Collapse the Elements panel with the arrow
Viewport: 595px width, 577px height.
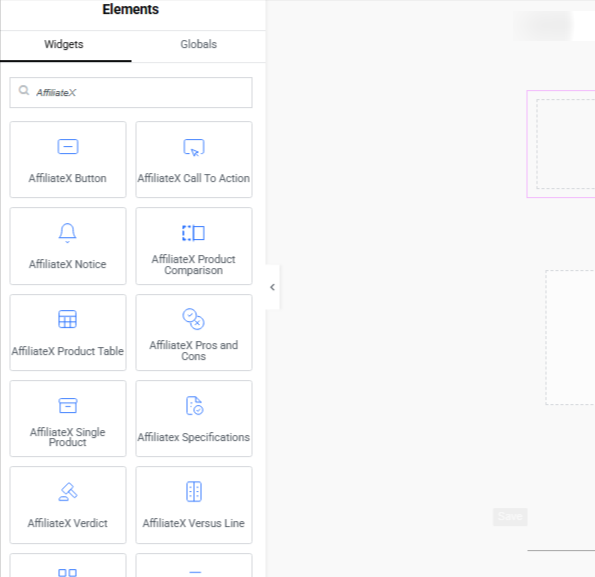tap(272, 287)
